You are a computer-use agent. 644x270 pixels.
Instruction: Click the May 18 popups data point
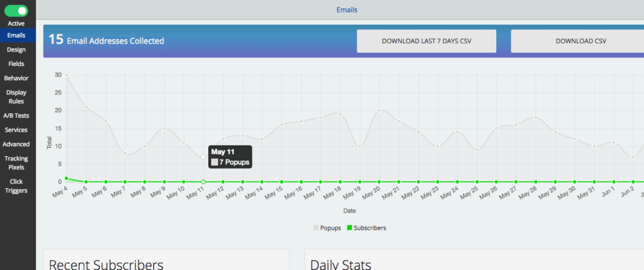[x=340, y=115]
